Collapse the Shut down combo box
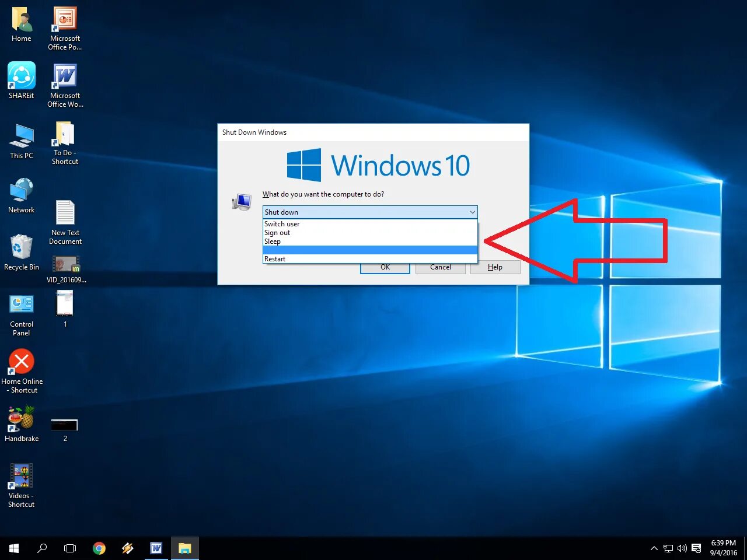747x560 pixels. coord(472,212)
